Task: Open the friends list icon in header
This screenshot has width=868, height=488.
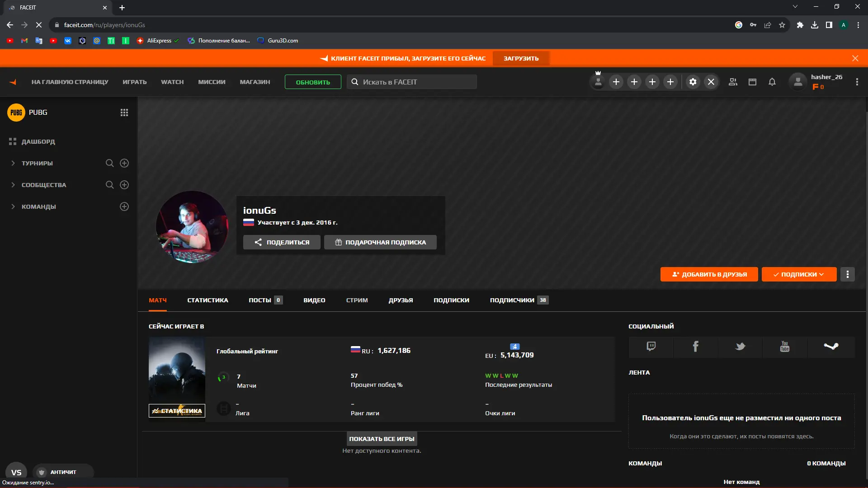Action: [x=733, y=82]
